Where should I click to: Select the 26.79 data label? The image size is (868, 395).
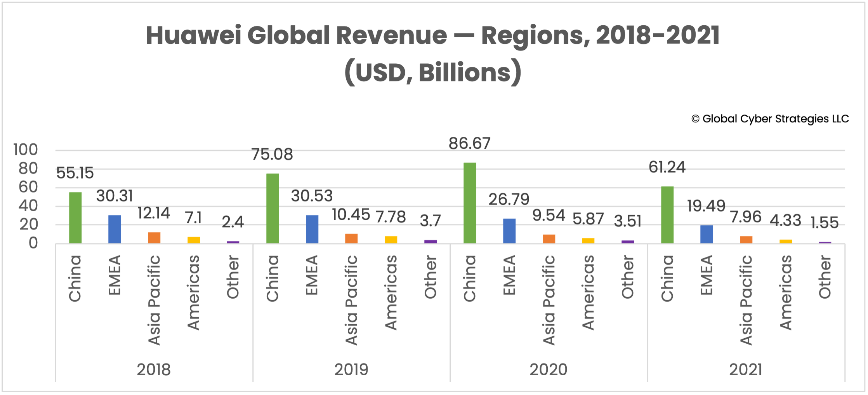[x=509, y=199]
